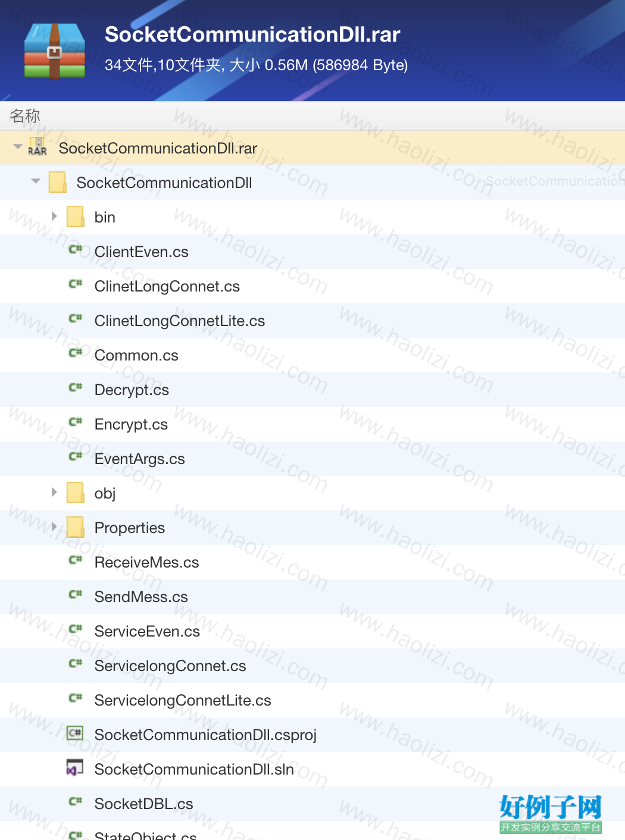Image resolution: width=625 pixels, height=840 pixels.
Task: Select the ClinetLongConnetLite.cs file name
Action: (180, 321)
